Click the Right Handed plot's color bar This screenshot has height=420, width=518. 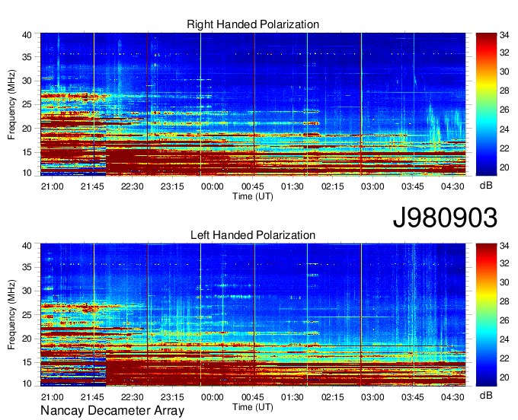click(x=486, y=104)
